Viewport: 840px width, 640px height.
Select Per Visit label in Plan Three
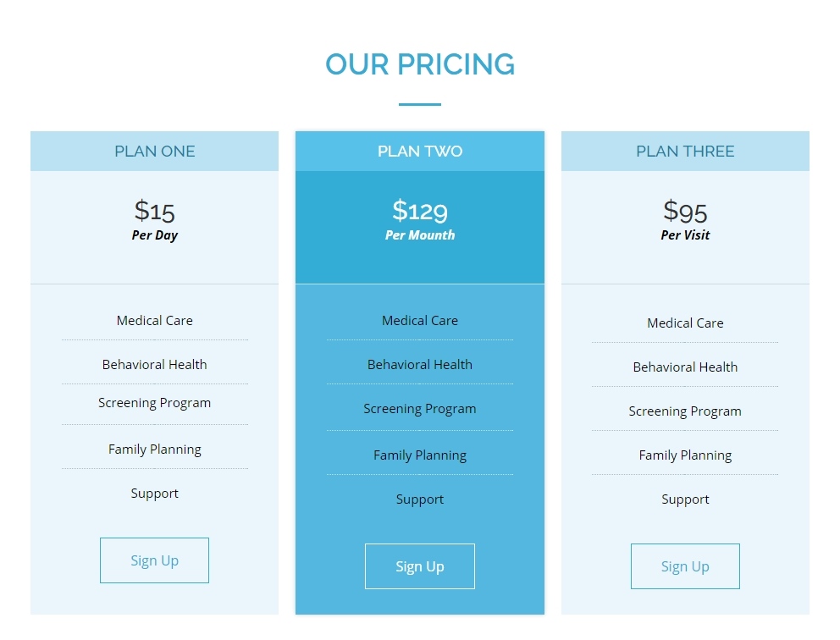685,235
